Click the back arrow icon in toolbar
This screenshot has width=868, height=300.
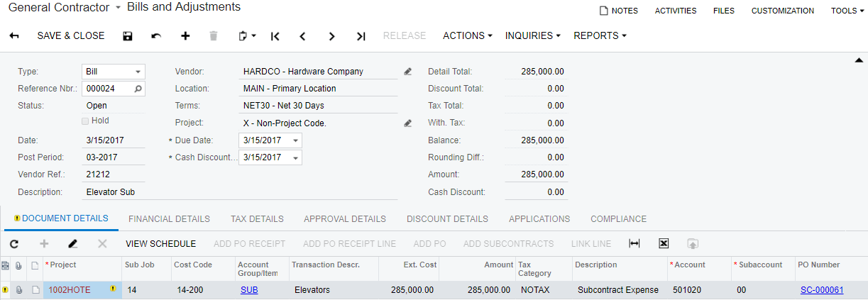pyautogui.click(x=14, y=36)
